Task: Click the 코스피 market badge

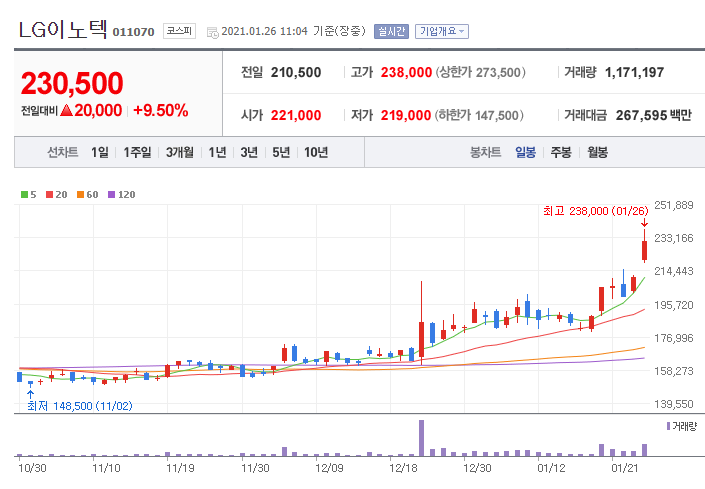Action: (179, 31)
